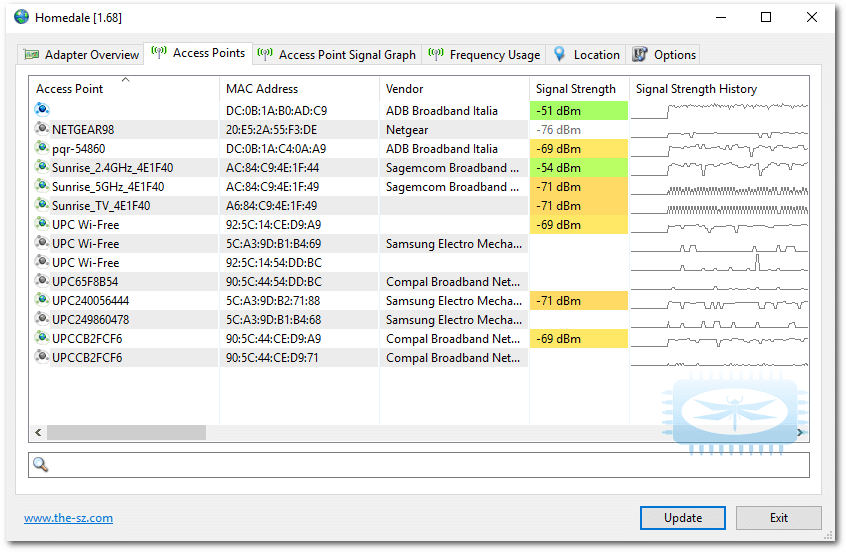This screenshot has width=846, height=552.
Task: Click the UPC240056444 network icon
Action: pyautogui.click(x=42, y=299)
